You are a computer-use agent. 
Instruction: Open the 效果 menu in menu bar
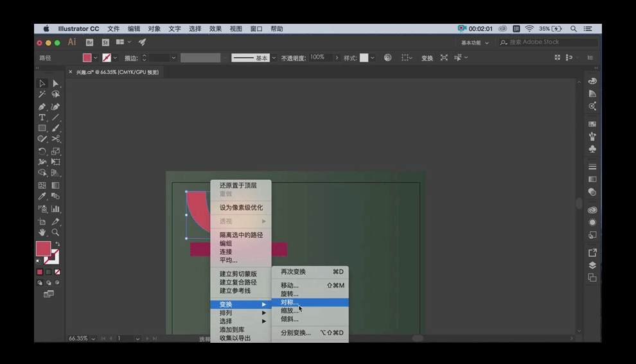215,29
